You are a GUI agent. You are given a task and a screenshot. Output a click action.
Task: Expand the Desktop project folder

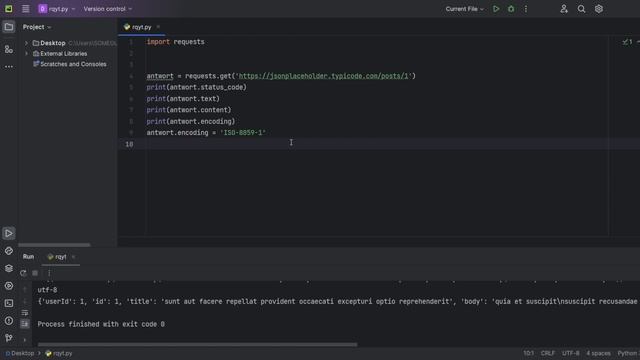pos(27,43)
